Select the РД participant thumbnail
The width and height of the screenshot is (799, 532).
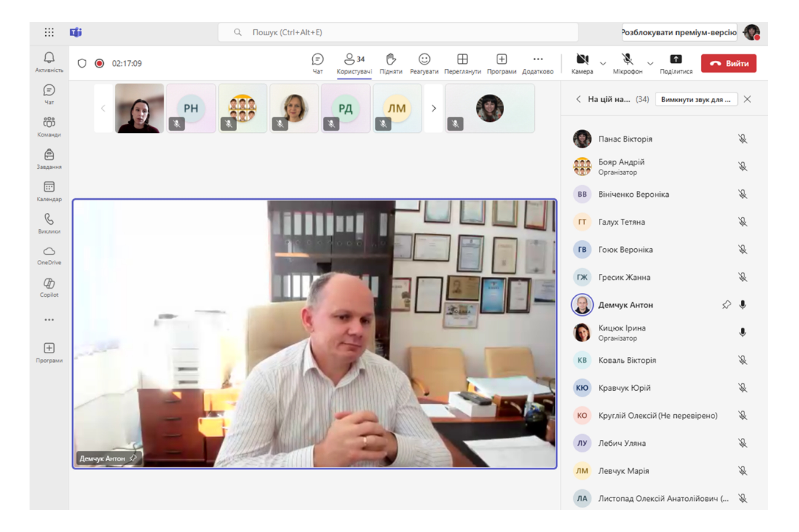[x=345, y=108]
